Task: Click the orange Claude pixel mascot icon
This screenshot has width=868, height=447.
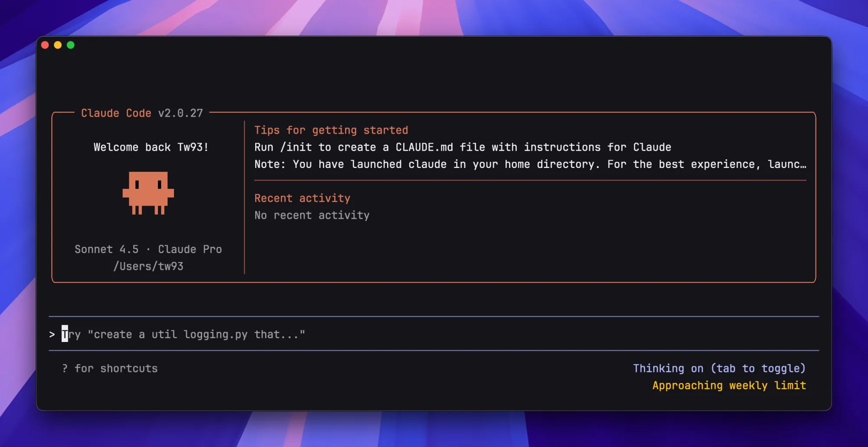Action: point(148,193)
